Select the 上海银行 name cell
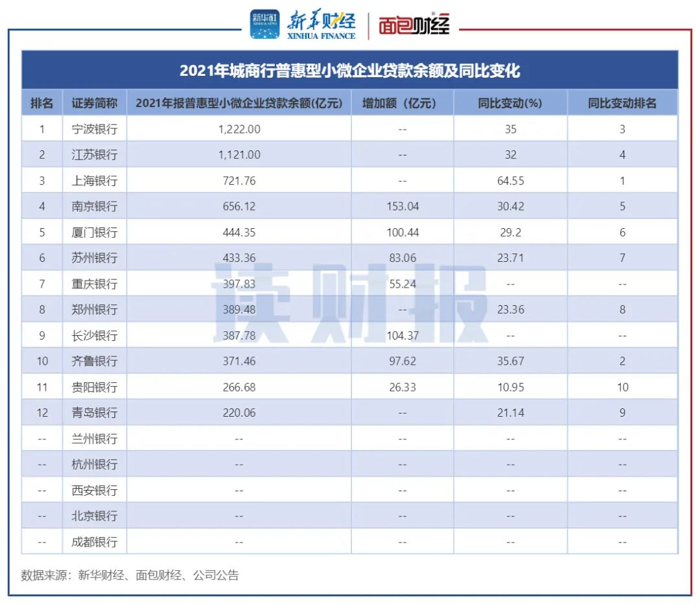Image resolution: width=700 pixels, height=604 pixels. pos(95,181)
